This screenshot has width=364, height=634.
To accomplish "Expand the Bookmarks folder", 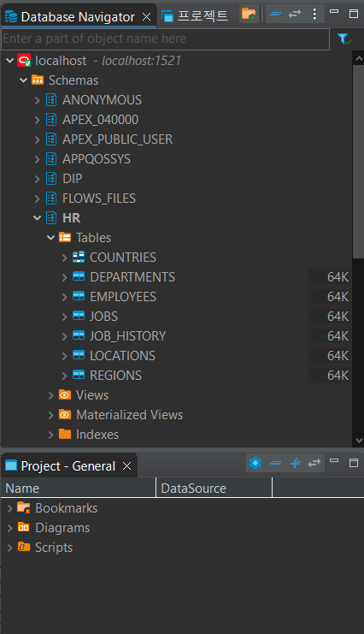I will point(9,508).
